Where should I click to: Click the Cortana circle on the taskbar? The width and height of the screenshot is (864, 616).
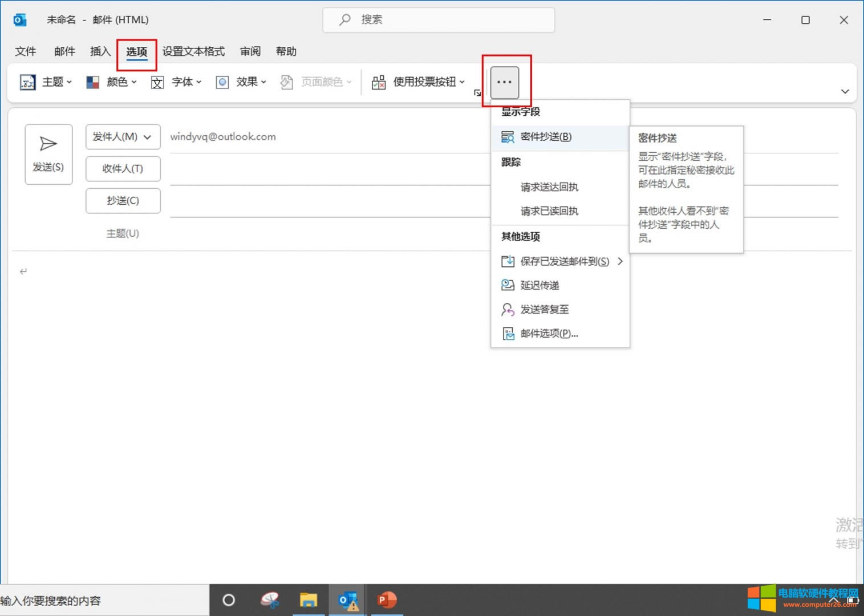(229, 600)
